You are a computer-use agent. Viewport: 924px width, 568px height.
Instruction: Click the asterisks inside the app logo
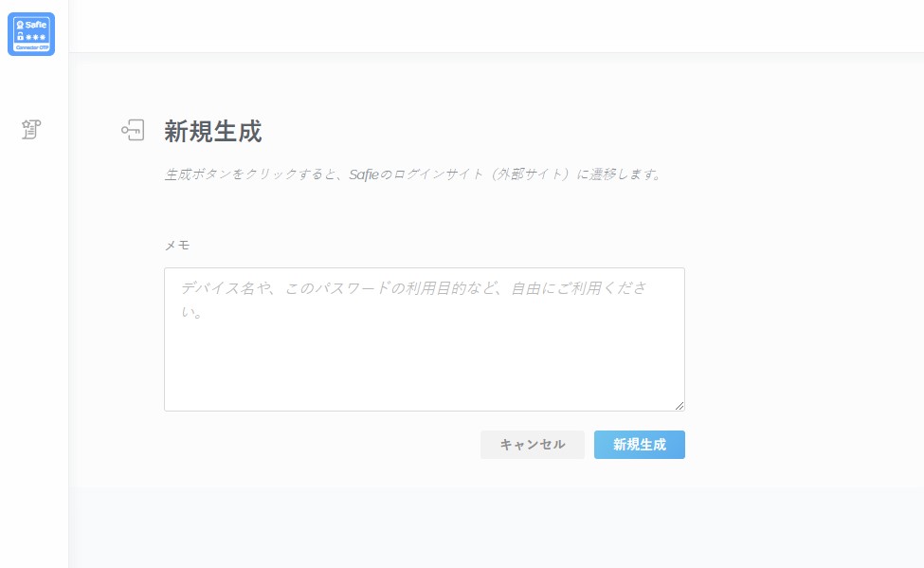pyautogui.click(x=36, y=37)
